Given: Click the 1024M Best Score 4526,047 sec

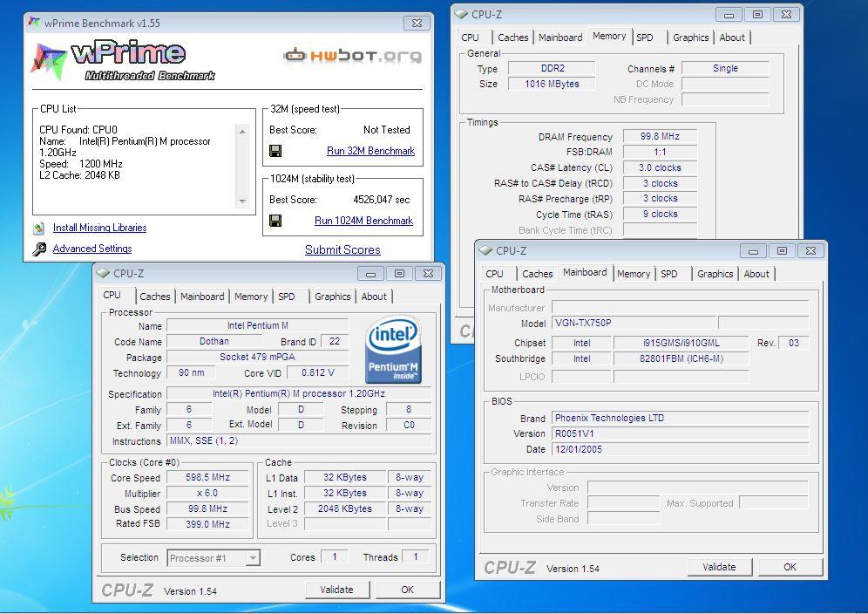Looking at the screenshot, I should click(x=382, y=200).
